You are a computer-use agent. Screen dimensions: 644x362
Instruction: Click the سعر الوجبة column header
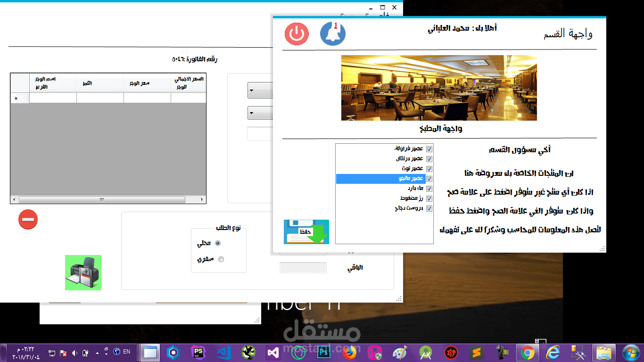point(147,83)
